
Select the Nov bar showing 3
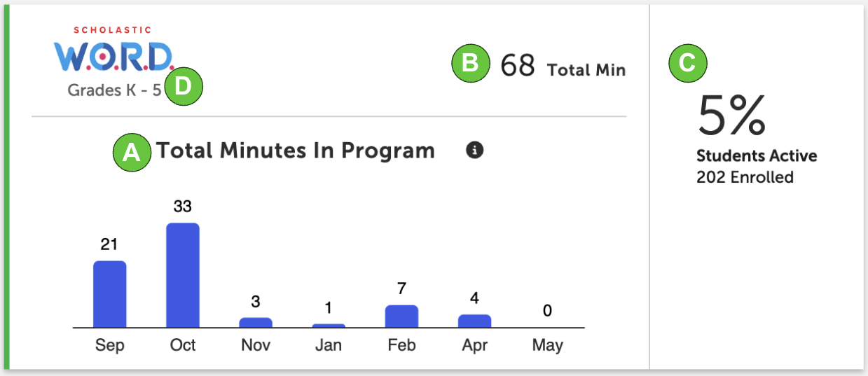tap(256, 323)
